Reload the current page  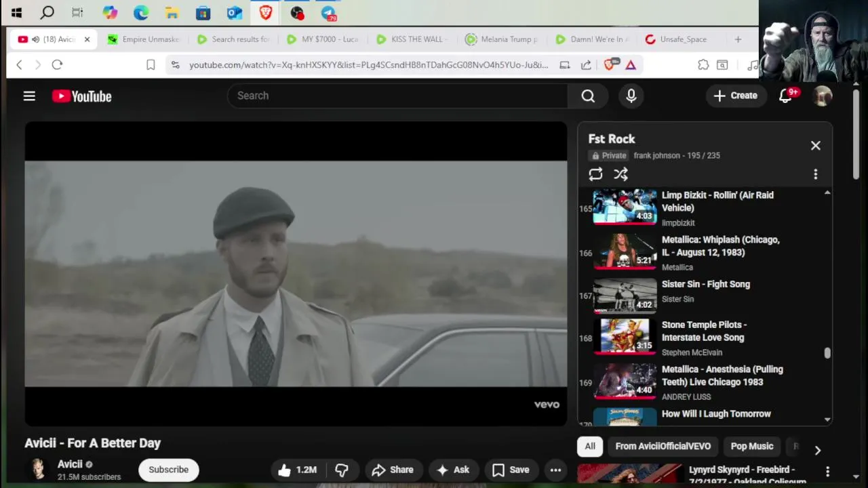pyautogui.click(x=57, y=65)
